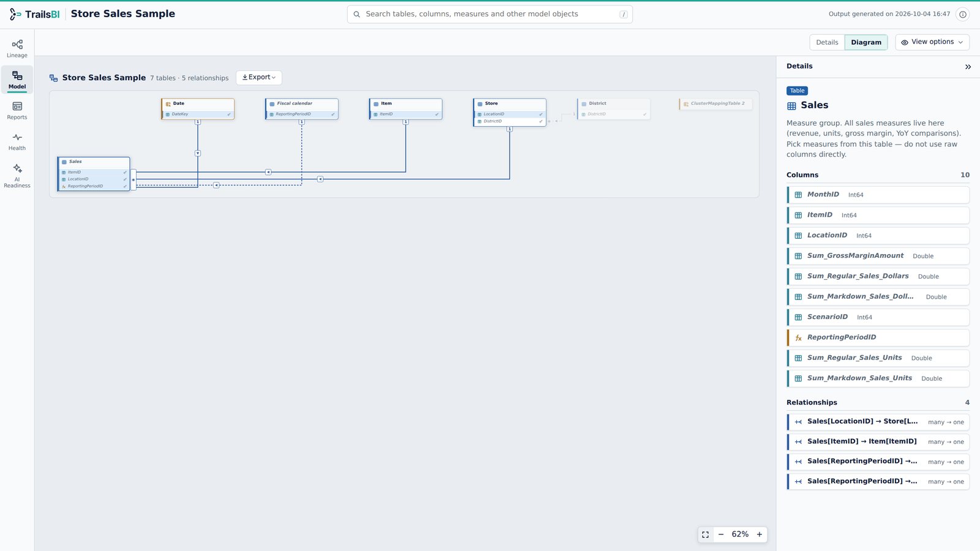
Task: Select the Store table node
Action: click(510, 113)
